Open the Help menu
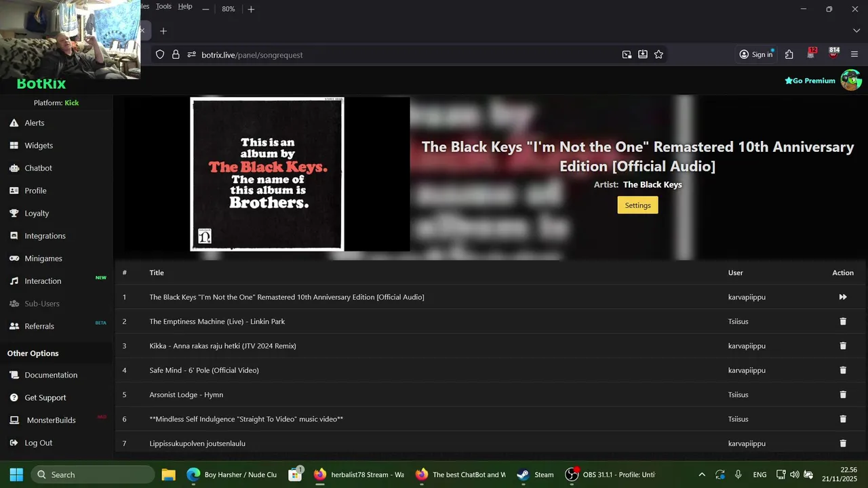 185,6
